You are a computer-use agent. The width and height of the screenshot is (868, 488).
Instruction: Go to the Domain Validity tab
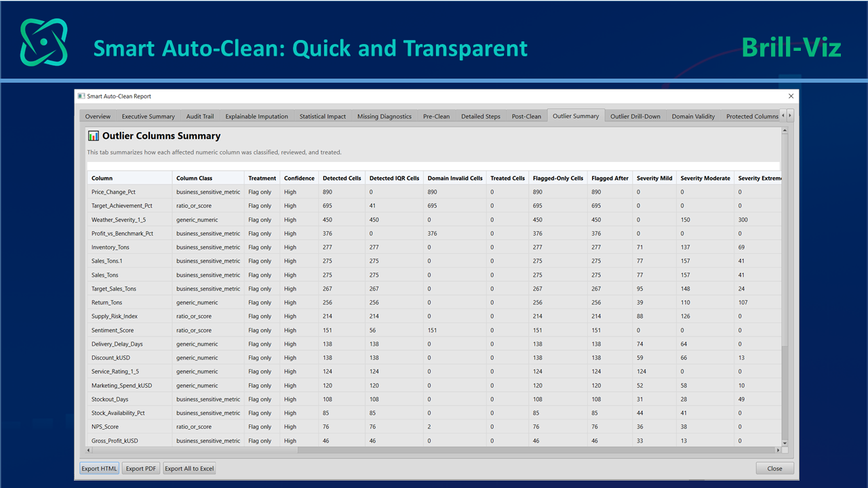(x=693, y=117)
